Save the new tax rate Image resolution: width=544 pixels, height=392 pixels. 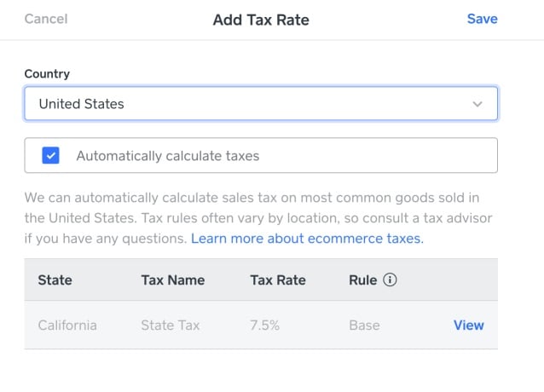pos(483,19)
